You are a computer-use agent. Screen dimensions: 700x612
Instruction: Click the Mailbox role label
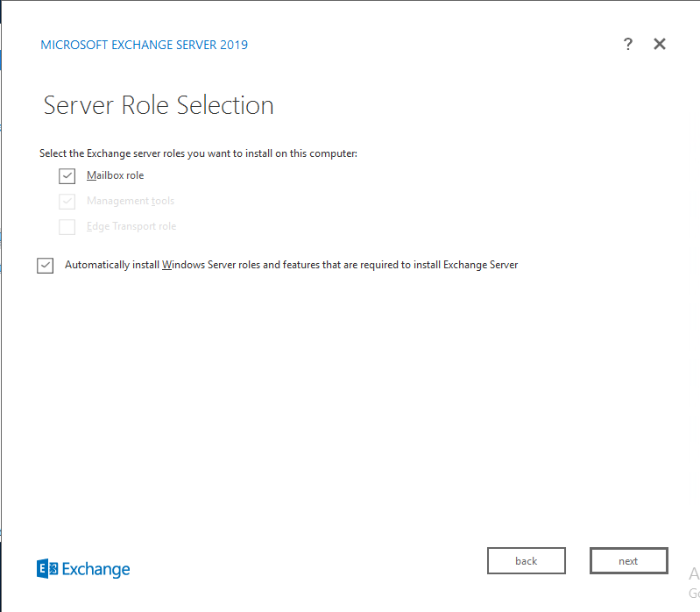[x=115, y=175]
